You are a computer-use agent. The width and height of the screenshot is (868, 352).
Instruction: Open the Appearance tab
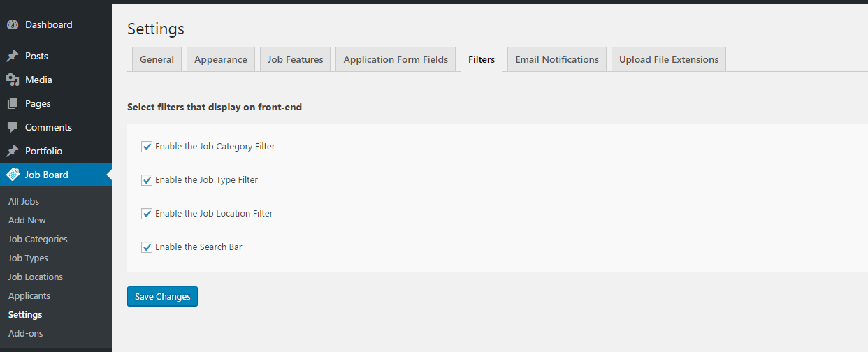tap(221, 59)
